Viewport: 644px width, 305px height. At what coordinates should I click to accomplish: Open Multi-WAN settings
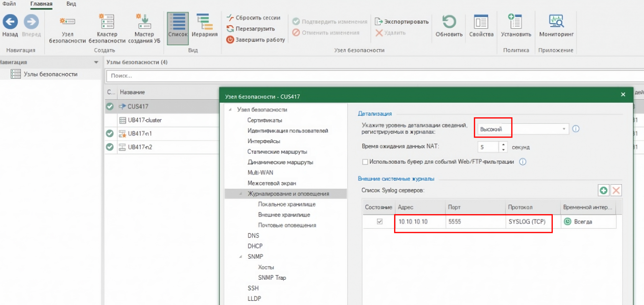pyautogui.click(x=260, y=172)
